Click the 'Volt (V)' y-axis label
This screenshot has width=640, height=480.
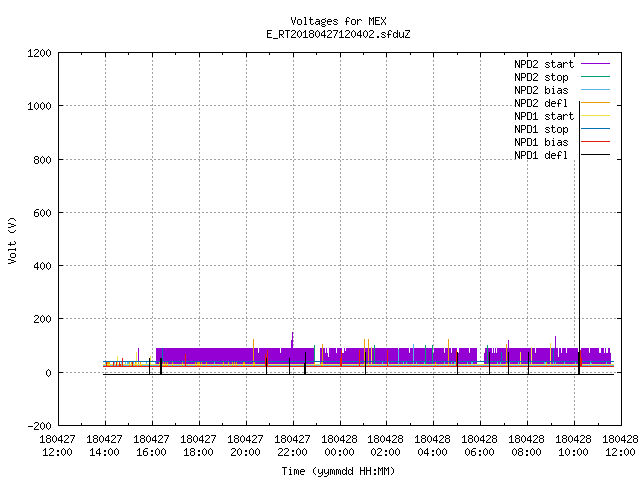pyautogui.click(x=12, y=240)
